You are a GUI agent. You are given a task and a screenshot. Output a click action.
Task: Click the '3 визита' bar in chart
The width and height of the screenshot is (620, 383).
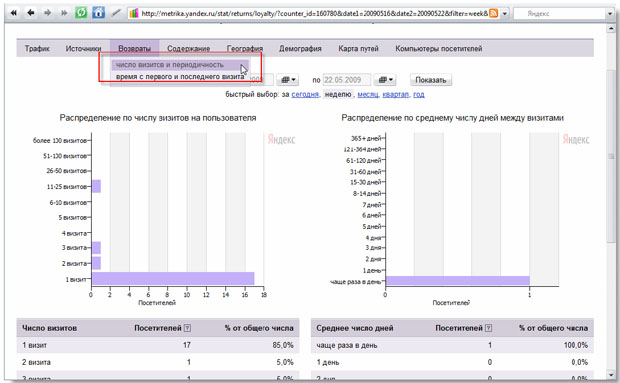tap(96, 248)
